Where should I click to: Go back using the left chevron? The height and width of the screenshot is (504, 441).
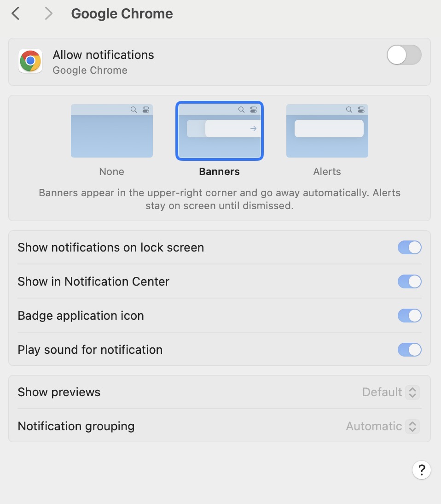tap(15, 13)
